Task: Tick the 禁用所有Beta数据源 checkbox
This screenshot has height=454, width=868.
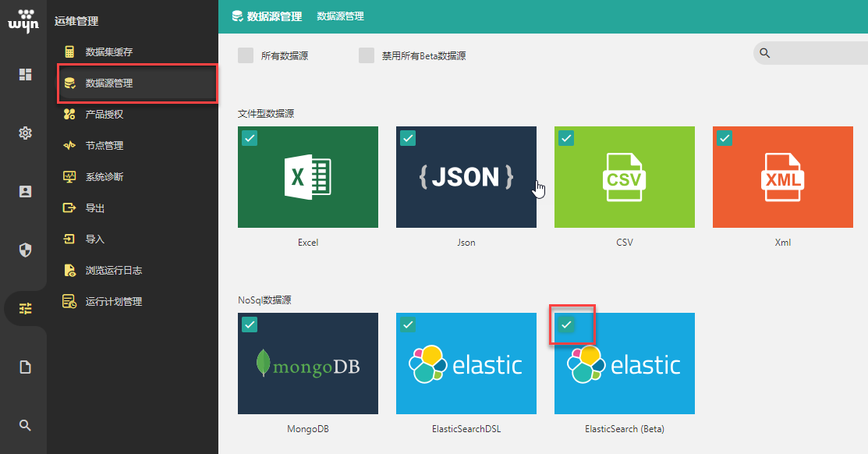Action: tap(367, 55)
